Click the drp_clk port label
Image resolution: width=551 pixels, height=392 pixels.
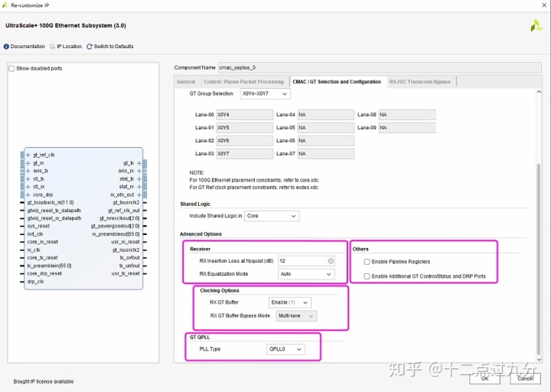tap(35, 282)
